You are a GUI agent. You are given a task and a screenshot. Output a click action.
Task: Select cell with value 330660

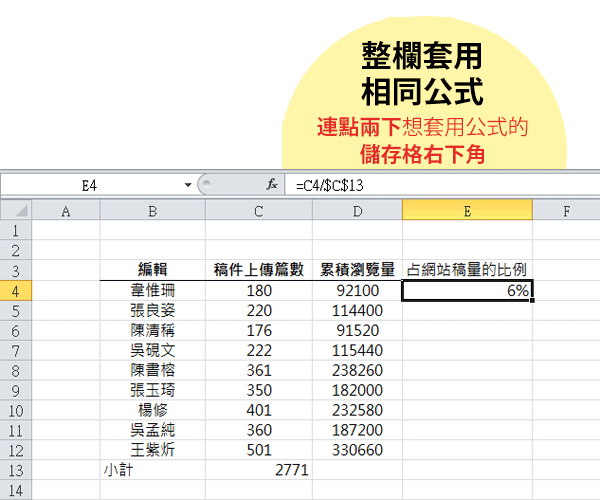click(357, 450)
